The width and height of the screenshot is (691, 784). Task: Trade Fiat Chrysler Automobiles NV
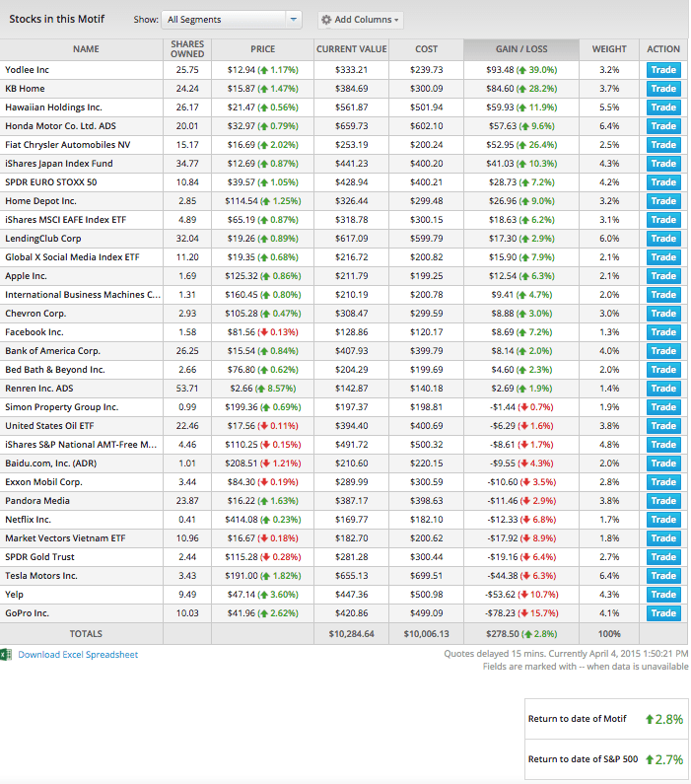663,145
